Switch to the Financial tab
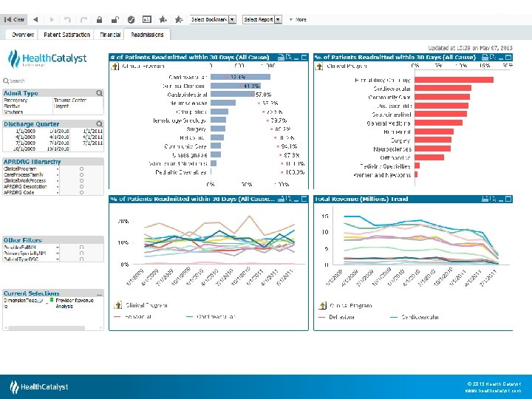The height and width of the screenshot is (399, 532). coord(110,35)
